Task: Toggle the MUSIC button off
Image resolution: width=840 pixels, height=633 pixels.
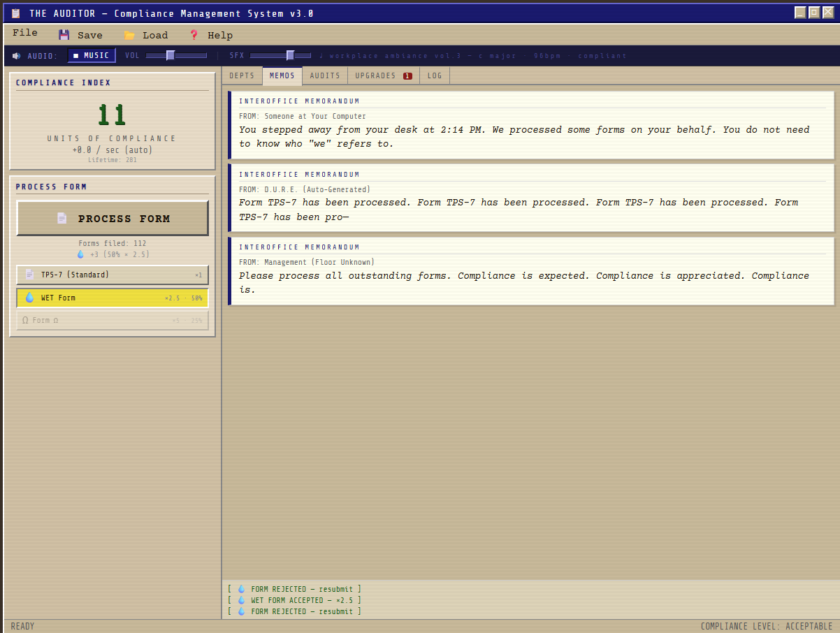Action: 92,55
